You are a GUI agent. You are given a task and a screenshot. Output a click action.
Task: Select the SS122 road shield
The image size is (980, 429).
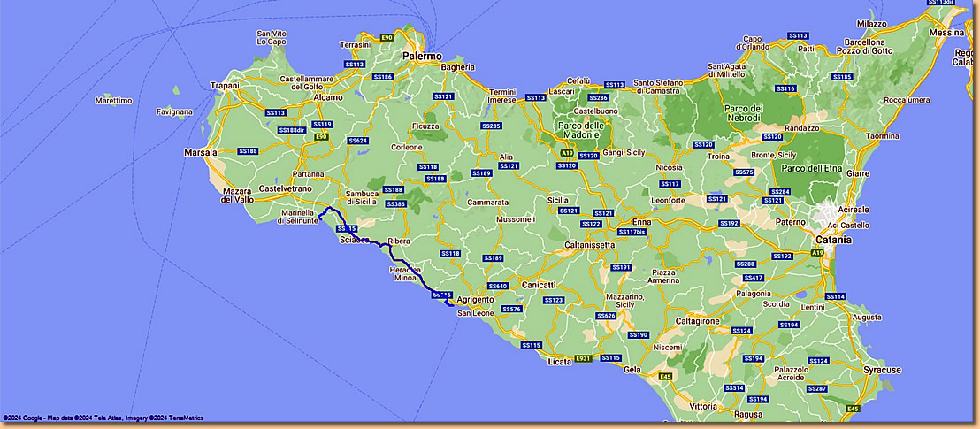click(591, 224)
